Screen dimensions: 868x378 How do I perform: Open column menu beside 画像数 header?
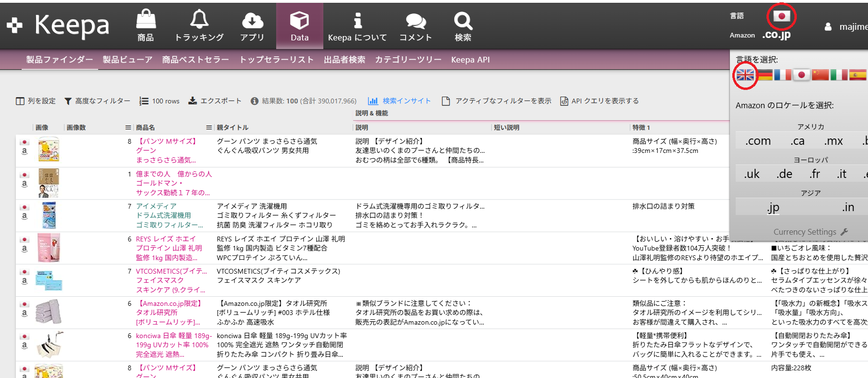[x=128, y=127]
